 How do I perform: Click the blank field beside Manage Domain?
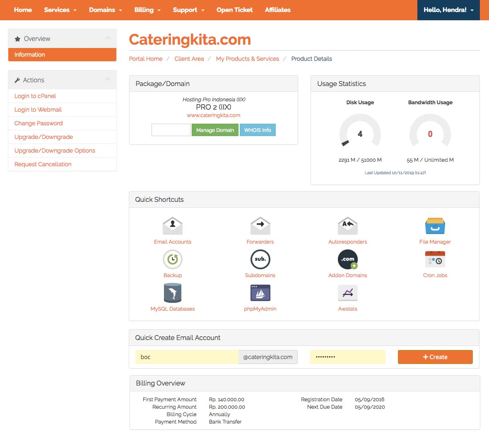coord(171,130)
